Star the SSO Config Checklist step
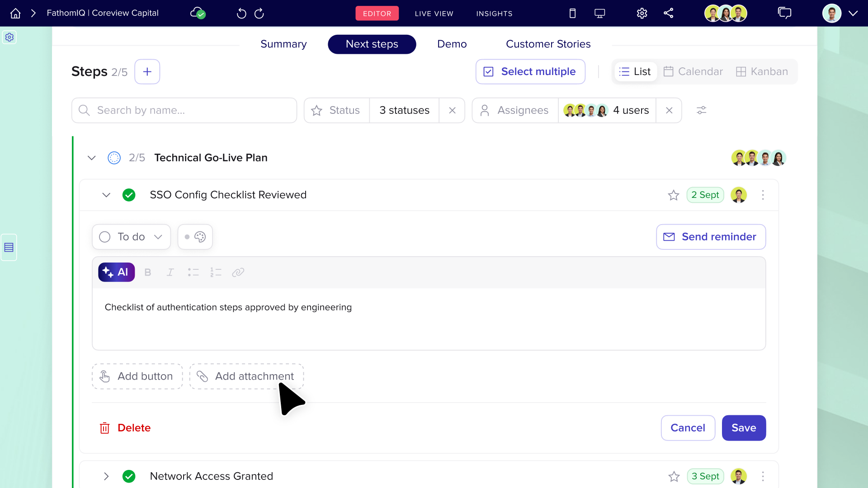The width and height of the screenshot is (868, 488). 674,195
